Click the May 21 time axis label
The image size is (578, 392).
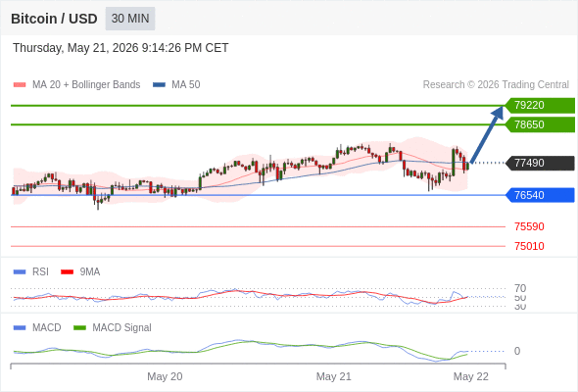334,376
